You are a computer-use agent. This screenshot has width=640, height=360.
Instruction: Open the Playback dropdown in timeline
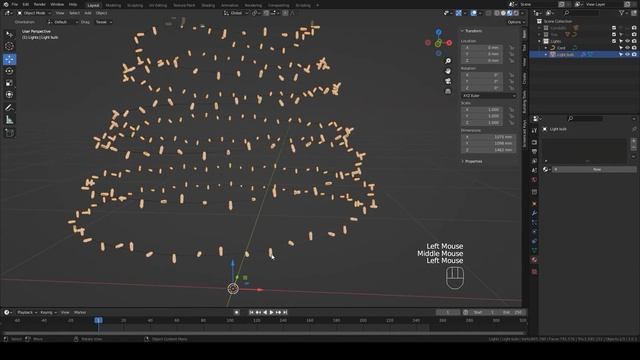[27, 312]
